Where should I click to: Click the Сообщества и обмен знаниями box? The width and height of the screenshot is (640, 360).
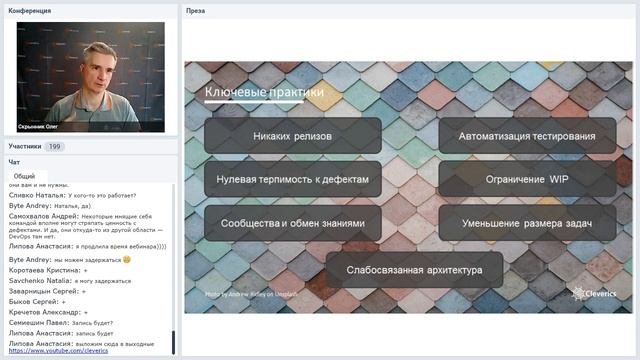(293, 223)
